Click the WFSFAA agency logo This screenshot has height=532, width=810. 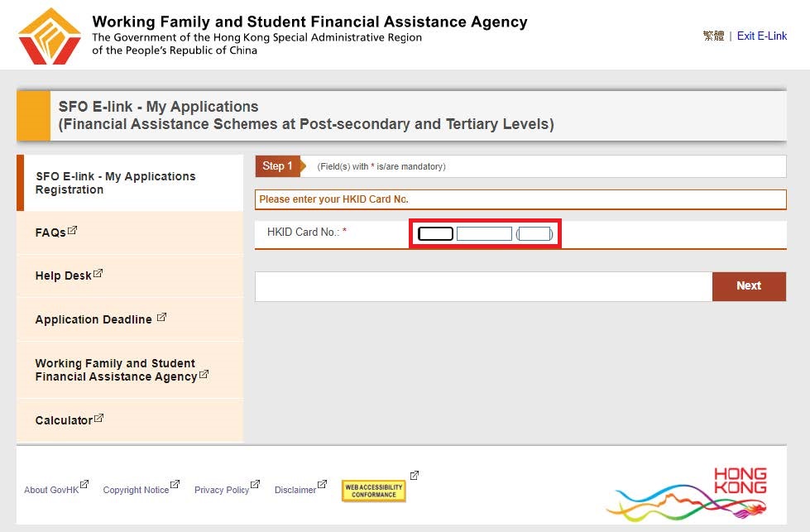pos(50,36)
